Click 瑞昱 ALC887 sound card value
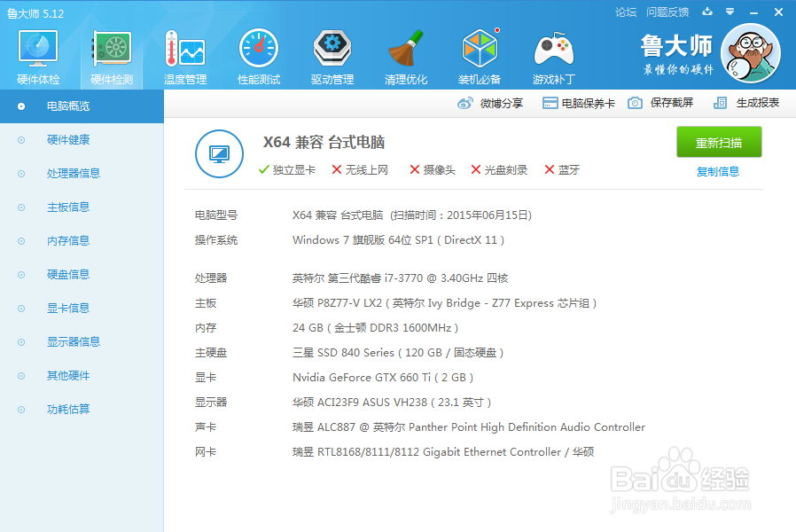 (x=469, y=427)
